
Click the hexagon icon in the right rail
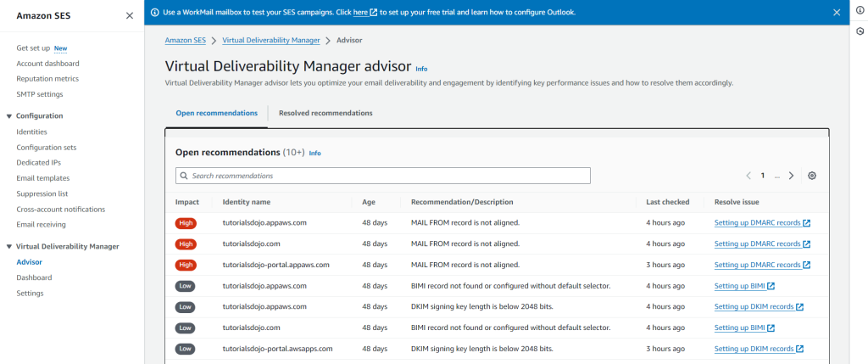[x=860, y=31]
